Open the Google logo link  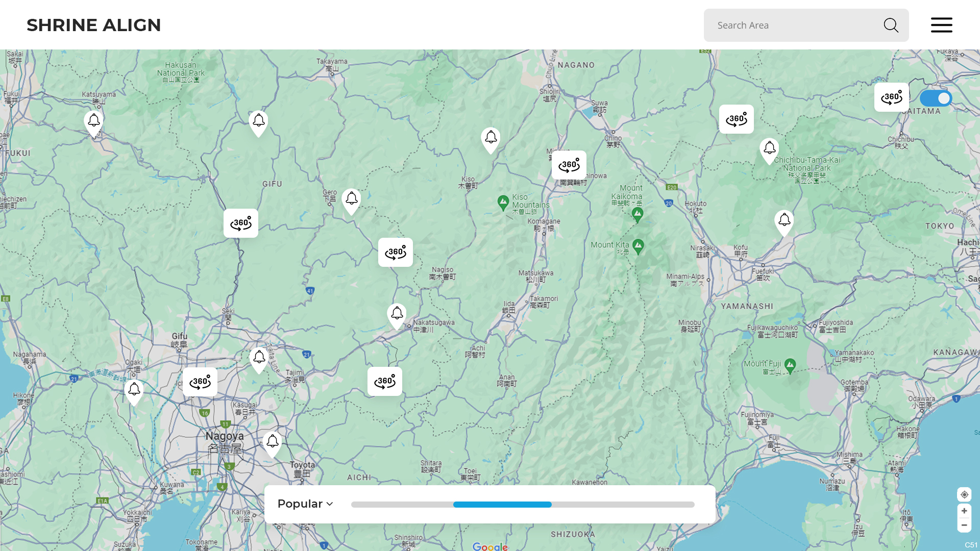489,546
